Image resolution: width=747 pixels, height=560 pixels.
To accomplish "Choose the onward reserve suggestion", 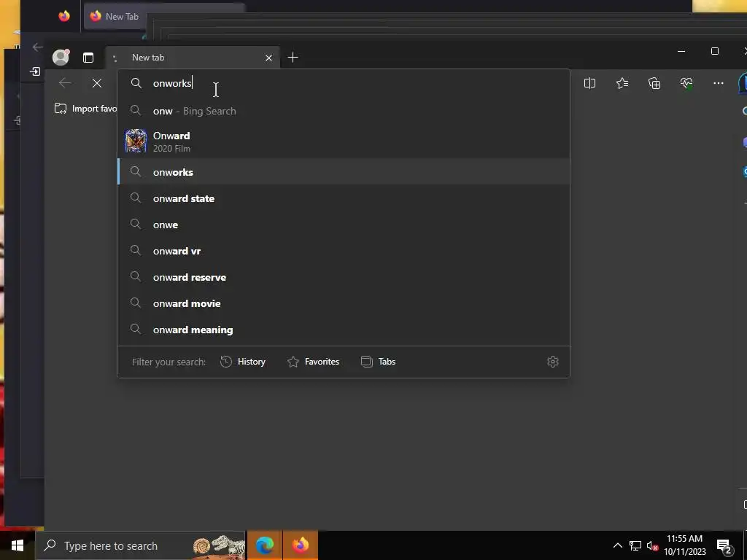I will tap(344, 277).
